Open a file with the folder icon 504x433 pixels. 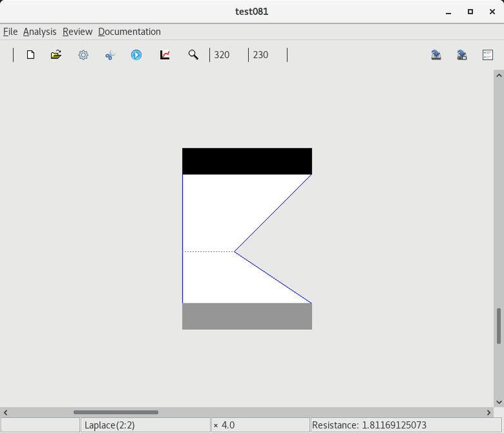[56, 55]
